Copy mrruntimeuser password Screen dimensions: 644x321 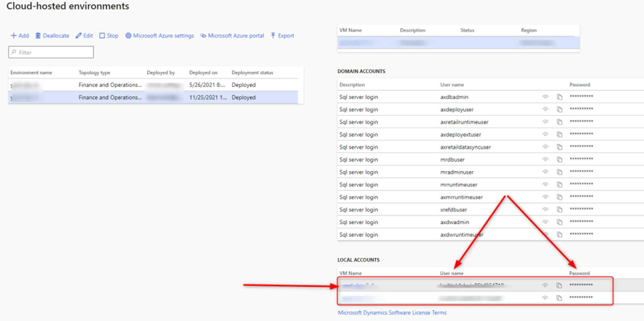(x=559, y=184)
